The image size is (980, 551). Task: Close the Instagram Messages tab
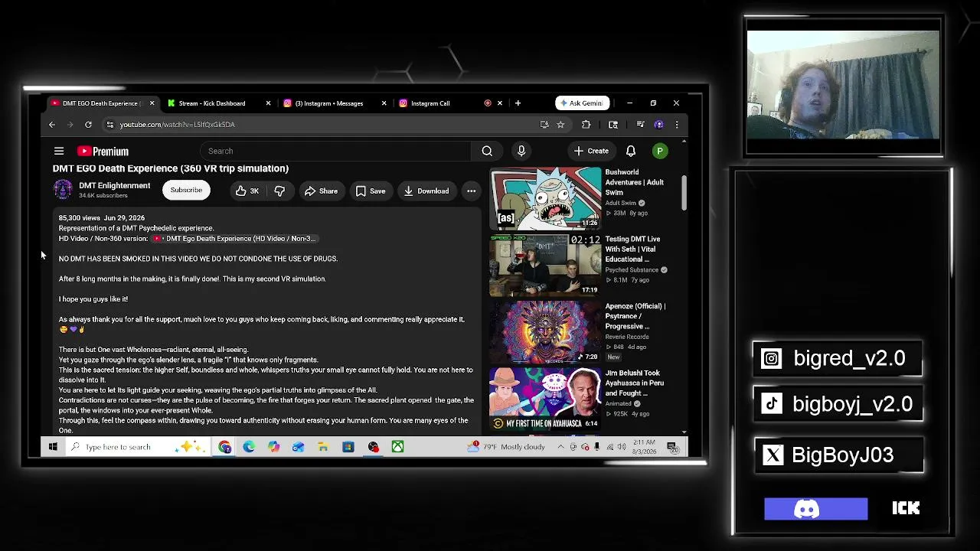coord(384,103)
